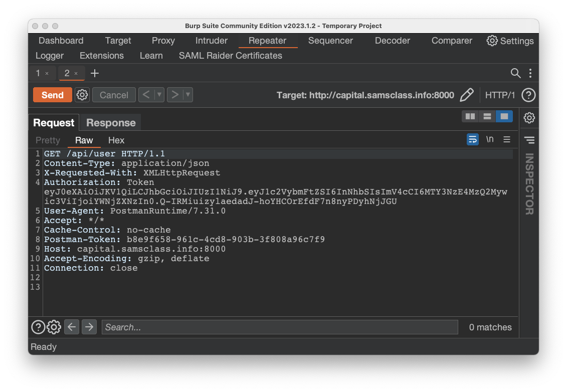Switch to the Extensions tab

102,56
